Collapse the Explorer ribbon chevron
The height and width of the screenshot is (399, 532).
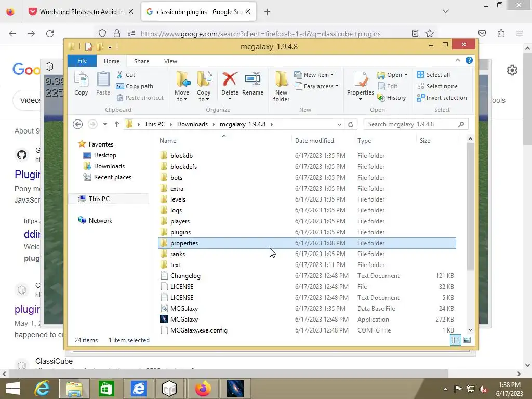coord(458,60)
